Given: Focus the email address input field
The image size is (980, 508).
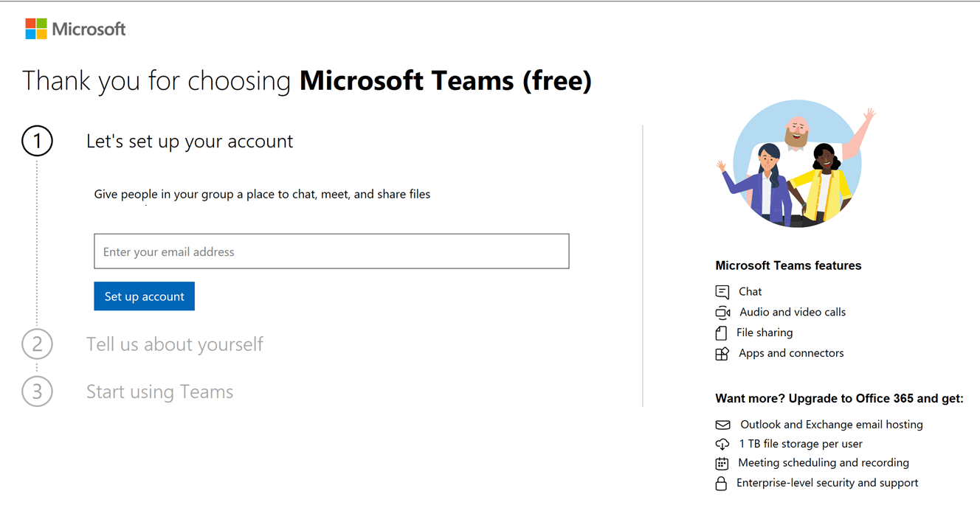Looking at the screenshot, I should click(x=331, y=251).
